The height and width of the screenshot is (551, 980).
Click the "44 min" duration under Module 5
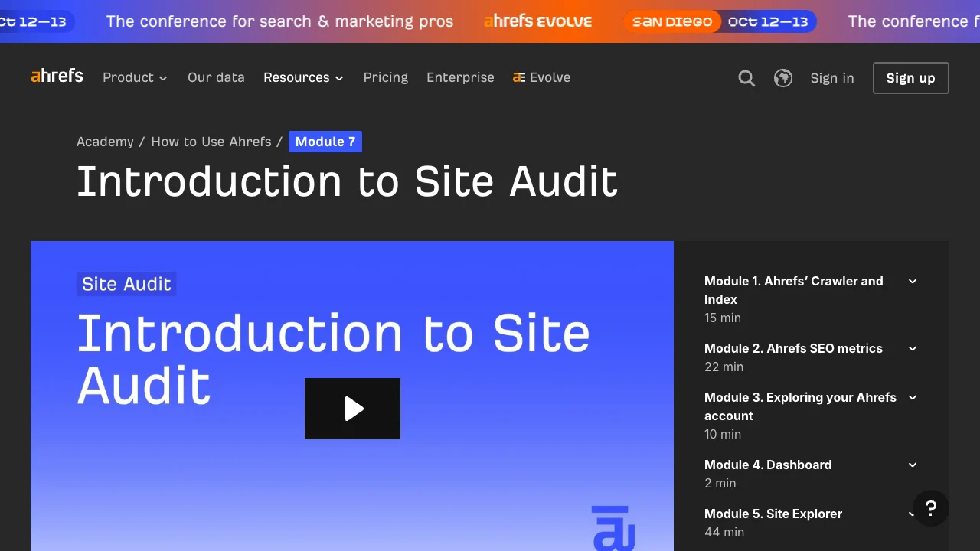click(x=724, y=532)
